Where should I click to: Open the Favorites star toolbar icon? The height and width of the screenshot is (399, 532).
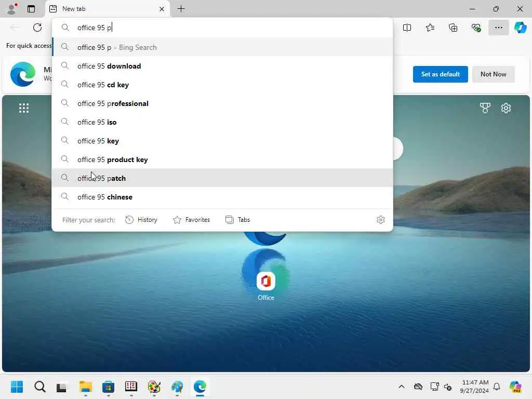click(x=430, y=28)
